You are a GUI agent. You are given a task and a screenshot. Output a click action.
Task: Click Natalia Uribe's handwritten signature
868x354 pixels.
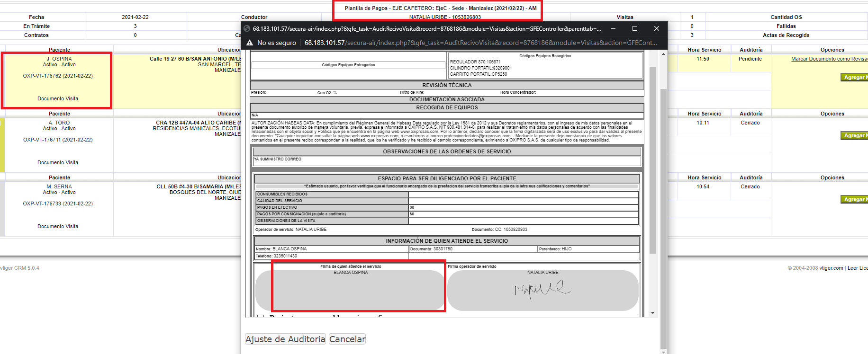click(x=542, y=289)
